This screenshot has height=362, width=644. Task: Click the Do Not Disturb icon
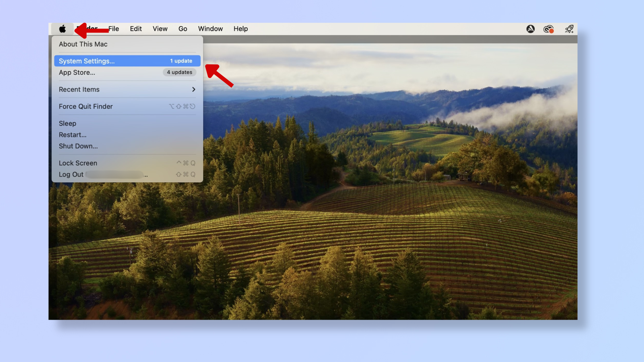point(530,29)
